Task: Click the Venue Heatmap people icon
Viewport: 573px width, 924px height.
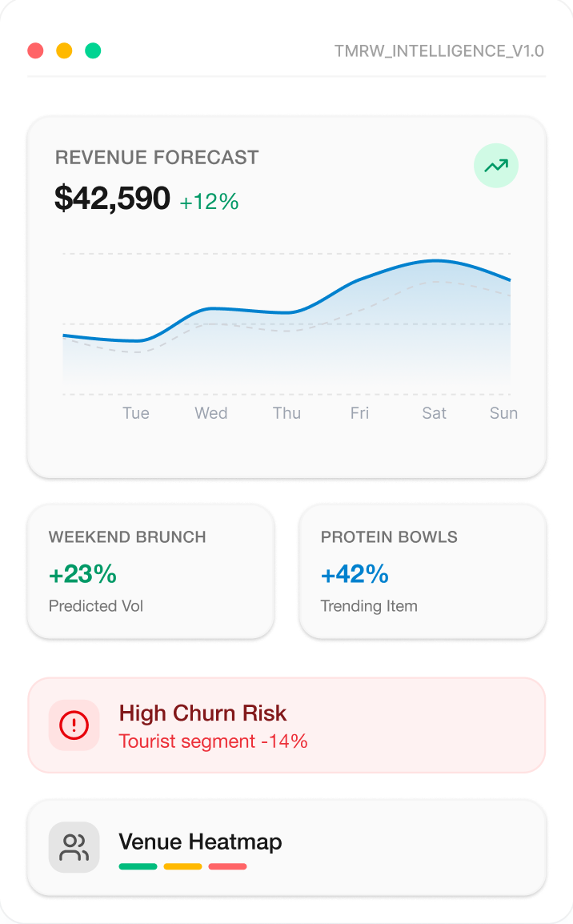Action: (74, 847)
